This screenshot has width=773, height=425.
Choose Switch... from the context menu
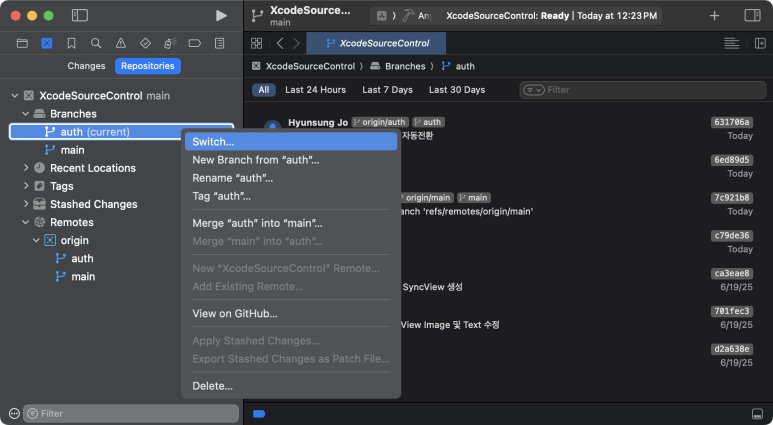(291, 142)
